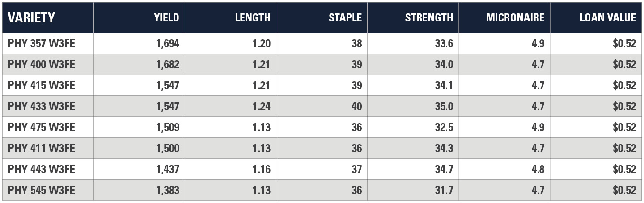Image resolution: width=644 pixels, height=203 pixels.
Task: Click the STAPLE column header
Action: pos(345,18)
